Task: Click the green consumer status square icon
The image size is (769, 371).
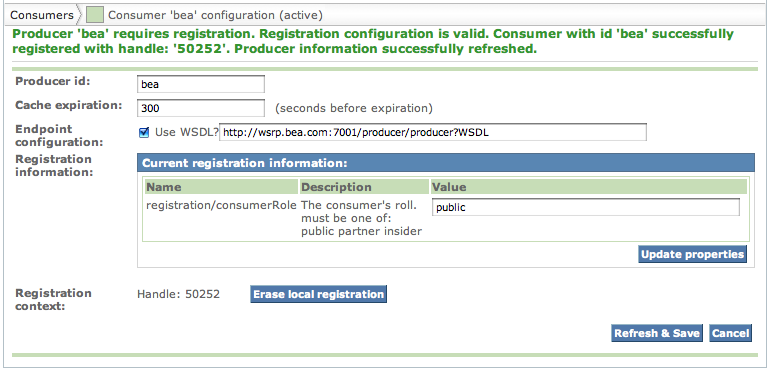Action: [95, 15]
